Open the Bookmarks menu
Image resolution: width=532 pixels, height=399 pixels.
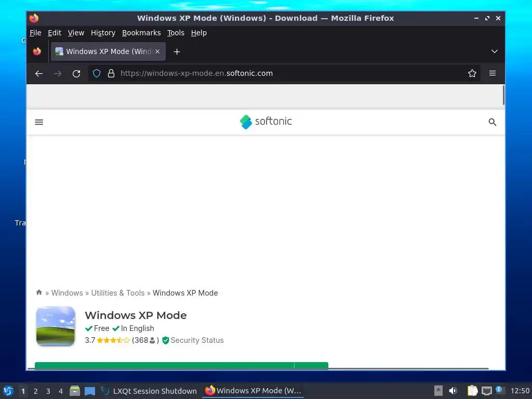[x=141, y=33]
